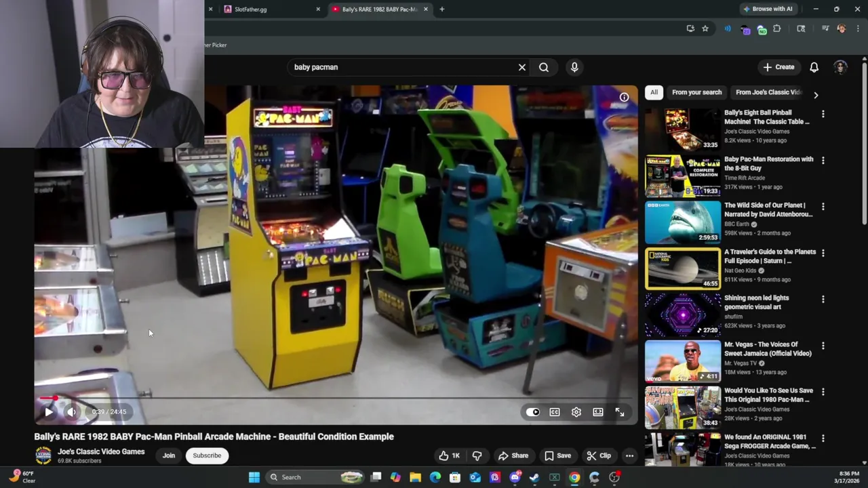Open Mr. Vegas Sweet Jamaica video title
Image resolution: width=868 pixels, height=488 pixels.
click(x=768, y=349)
